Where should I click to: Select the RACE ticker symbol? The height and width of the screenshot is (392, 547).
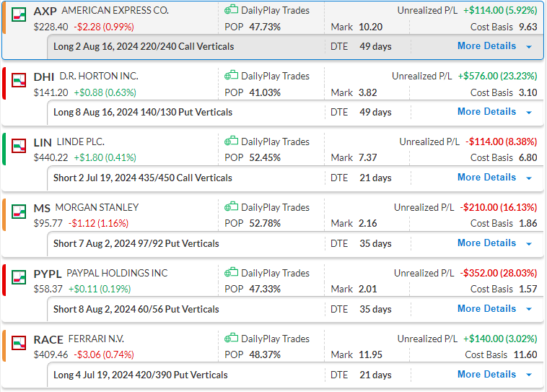point(48,339)
